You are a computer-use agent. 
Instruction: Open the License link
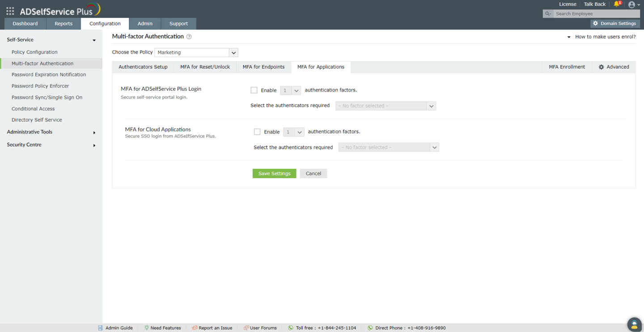(568, 4)
